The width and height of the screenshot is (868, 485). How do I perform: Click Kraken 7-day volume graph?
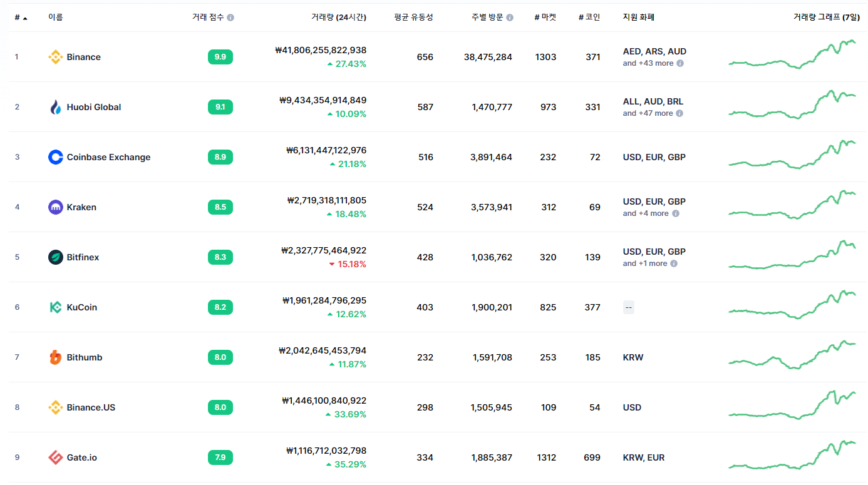pyautogui.click(x=792, y=205)
